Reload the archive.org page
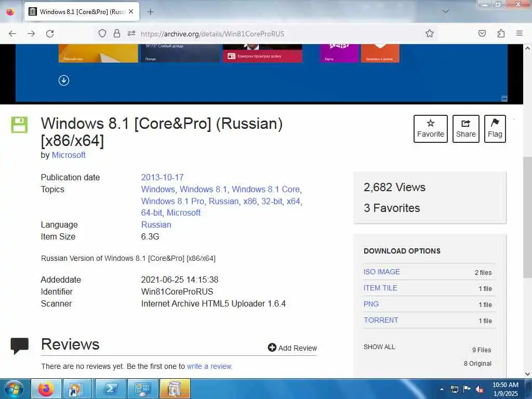The image size is (532, 399). tap(50, 34)
